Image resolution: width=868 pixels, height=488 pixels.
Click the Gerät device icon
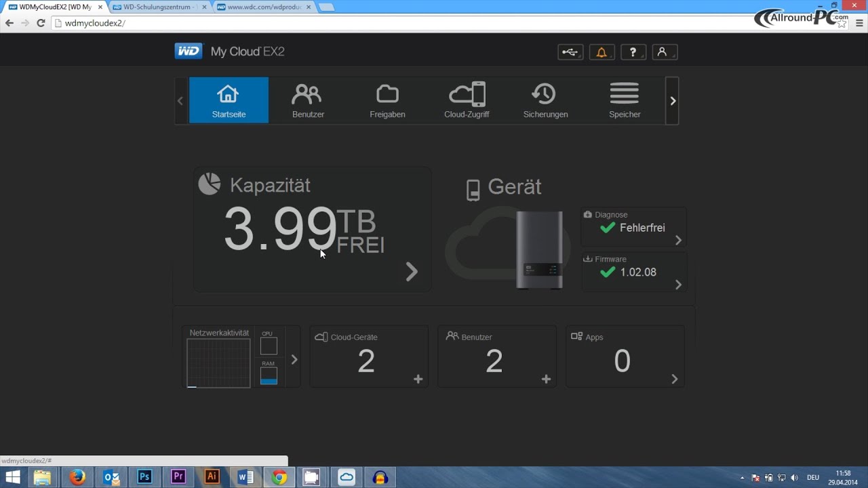(473, 190)
